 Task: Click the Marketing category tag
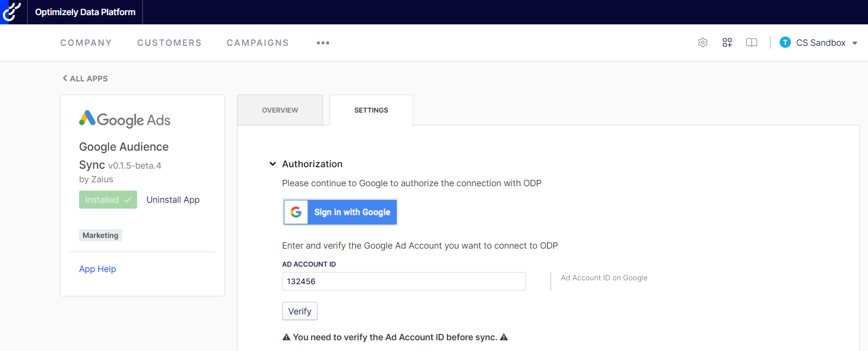101,235
